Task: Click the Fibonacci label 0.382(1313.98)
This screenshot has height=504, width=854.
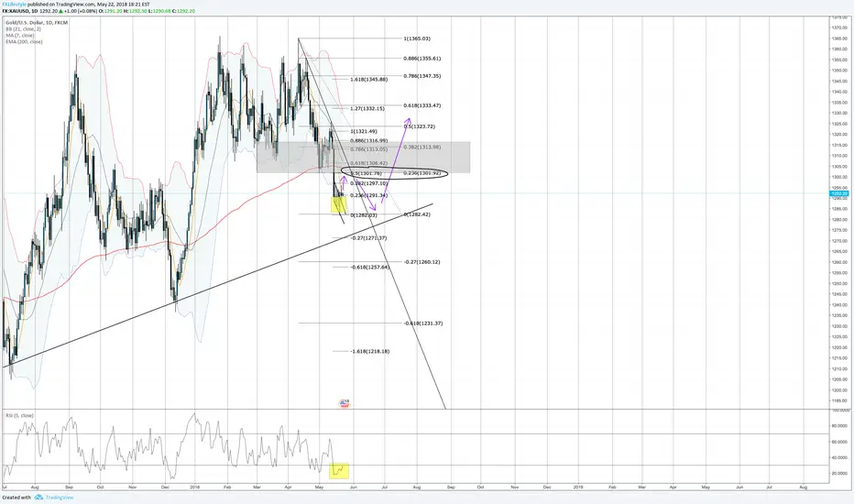Action: (x=422, y=148)
